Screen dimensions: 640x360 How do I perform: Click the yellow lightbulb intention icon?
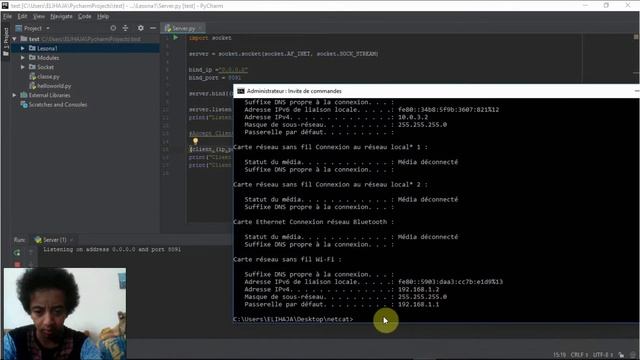[x=196, y=141]
